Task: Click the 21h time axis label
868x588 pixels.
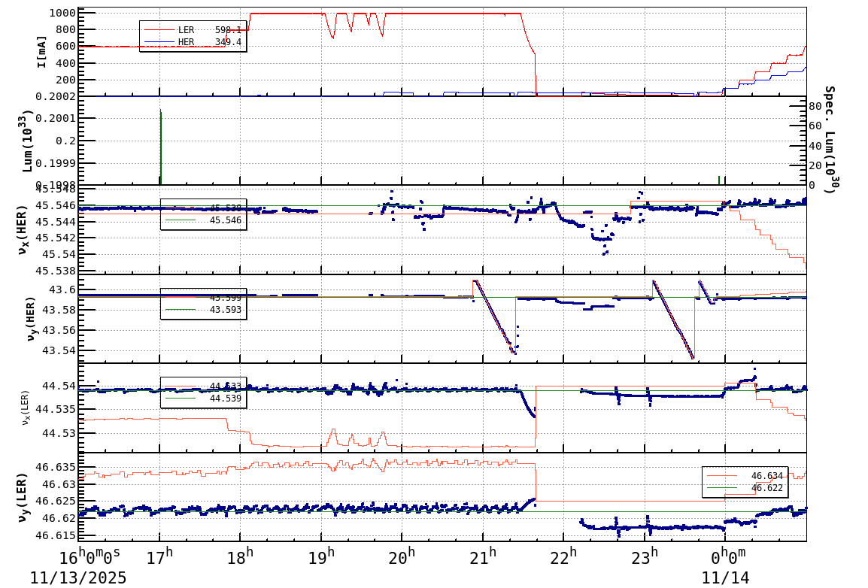Action: pos(483,556)
